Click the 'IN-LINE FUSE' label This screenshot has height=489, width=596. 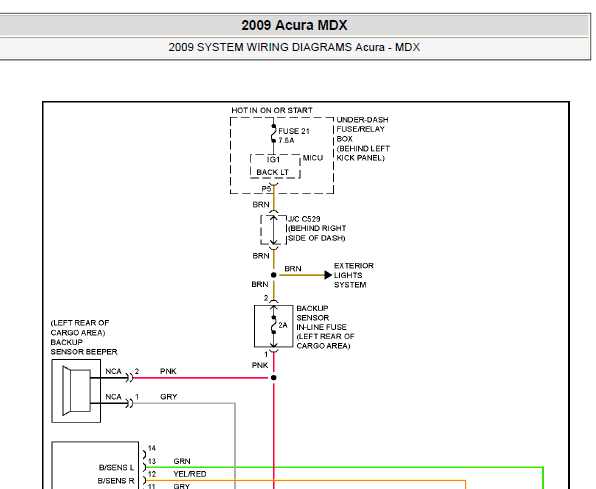click(x=322, y=327)
